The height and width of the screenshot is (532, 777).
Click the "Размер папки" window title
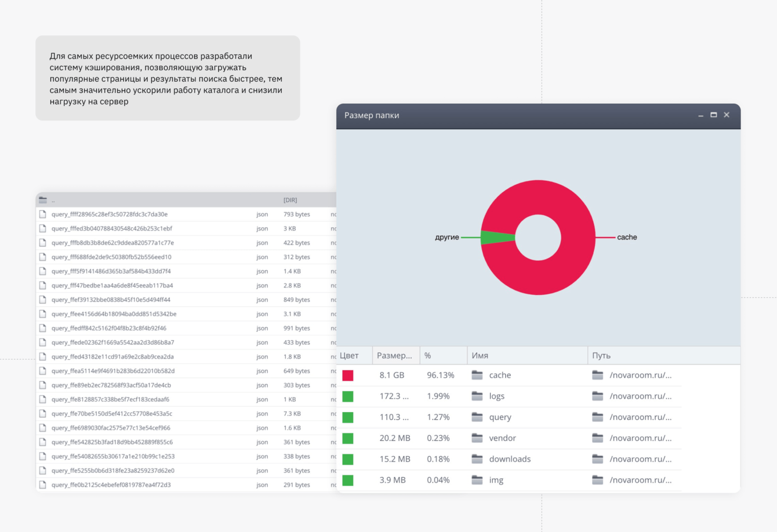372,115
